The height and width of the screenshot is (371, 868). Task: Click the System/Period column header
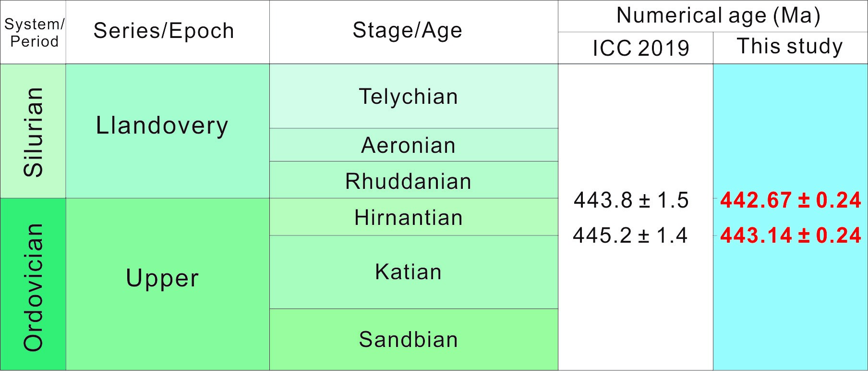tap(34, 33)
